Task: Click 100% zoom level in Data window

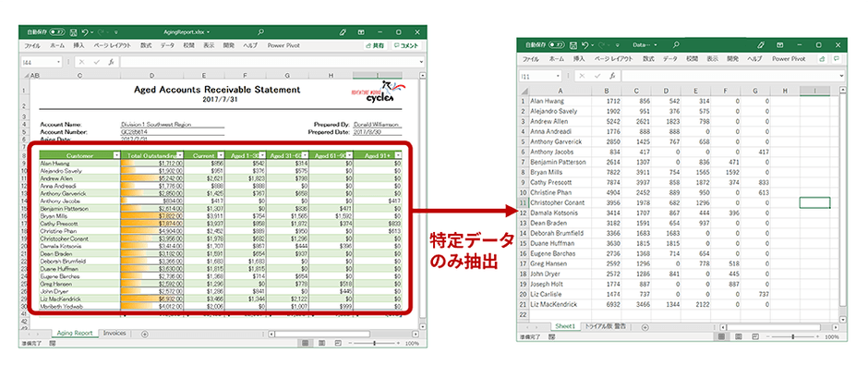Action: click(831, 336)
